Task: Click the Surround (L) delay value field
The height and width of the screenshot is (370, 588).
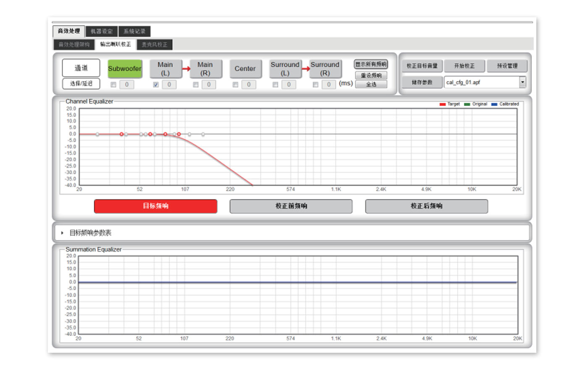Action: [289, 85]
